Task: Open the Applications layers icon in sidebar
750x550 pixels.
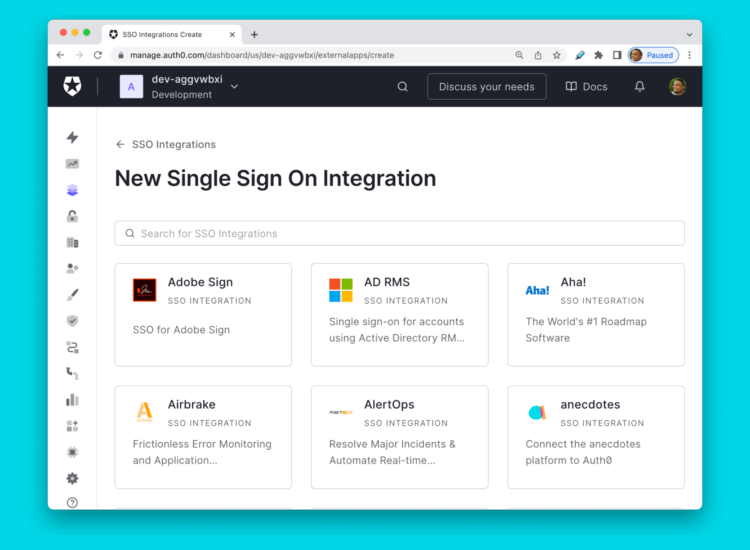Action: tap(72, 190)
